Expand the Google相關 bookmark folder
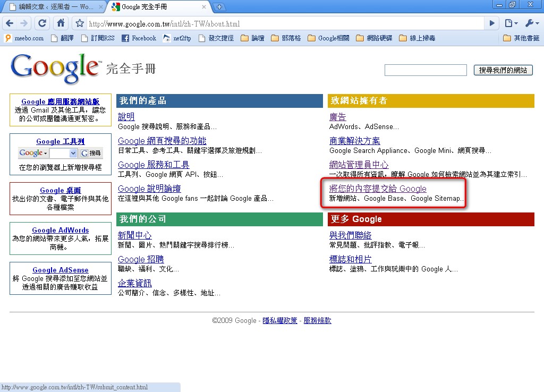Screen dimensions: 544x392 pyautogui.click(x=328, y=38)
